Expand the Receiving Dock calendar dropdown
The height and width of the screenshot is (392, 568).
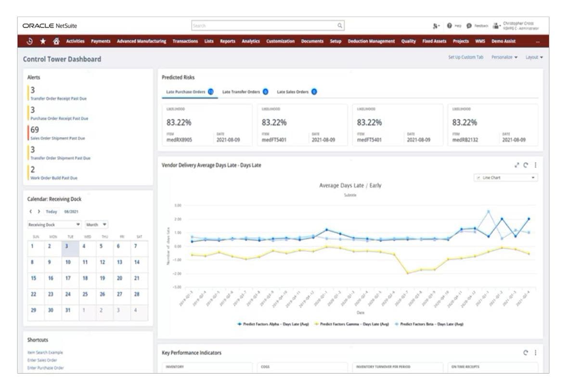54,225
